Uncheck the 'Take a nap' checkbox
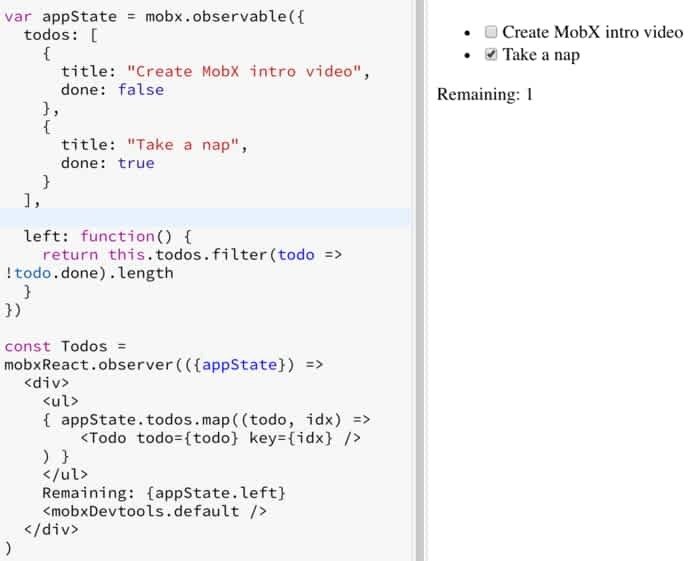 coord(491,54)
